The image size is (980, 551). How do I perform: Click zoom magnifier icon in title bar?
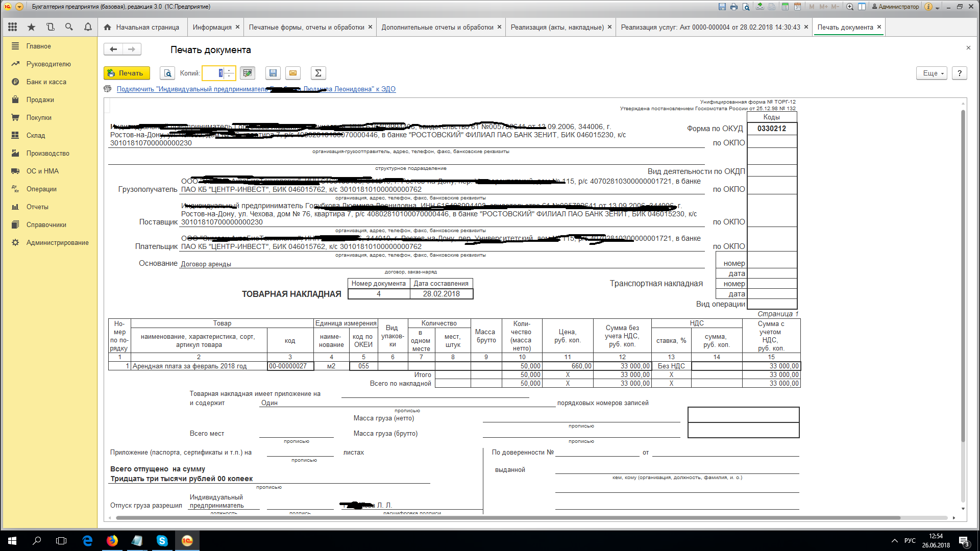point(850,7)
